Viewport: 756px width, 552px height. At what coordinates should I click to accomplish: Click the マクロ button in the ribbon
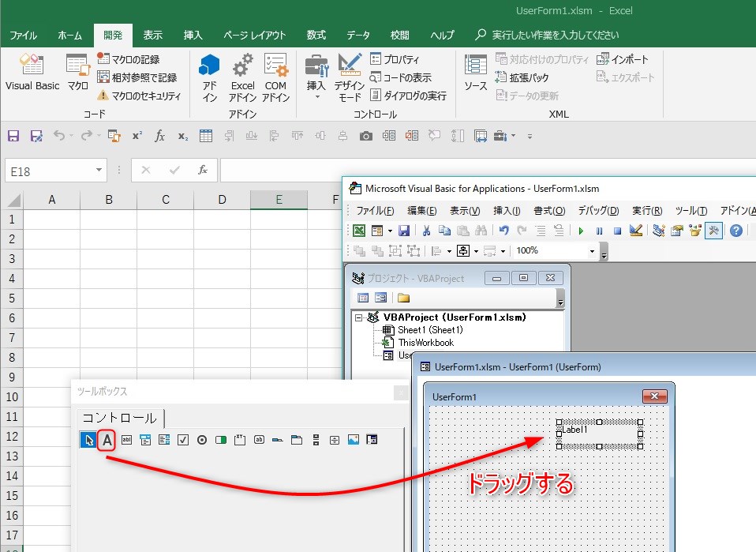tap(77, 72)
